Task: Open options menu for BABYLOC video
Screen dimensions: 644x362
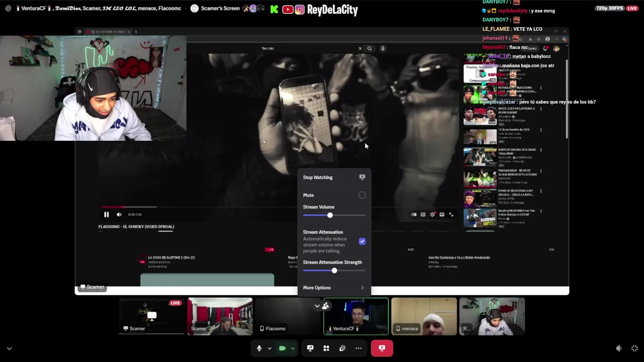Action: click(541, 150)
